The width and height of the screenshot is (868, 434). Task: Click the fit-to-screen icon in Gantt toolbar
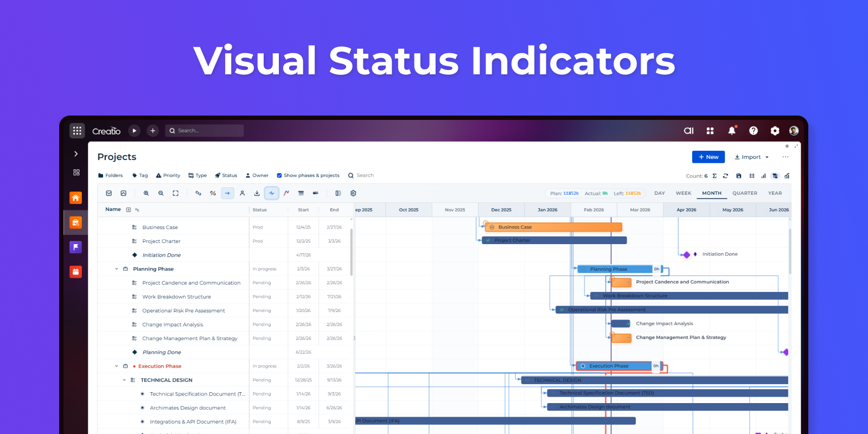tap(175, 193)
